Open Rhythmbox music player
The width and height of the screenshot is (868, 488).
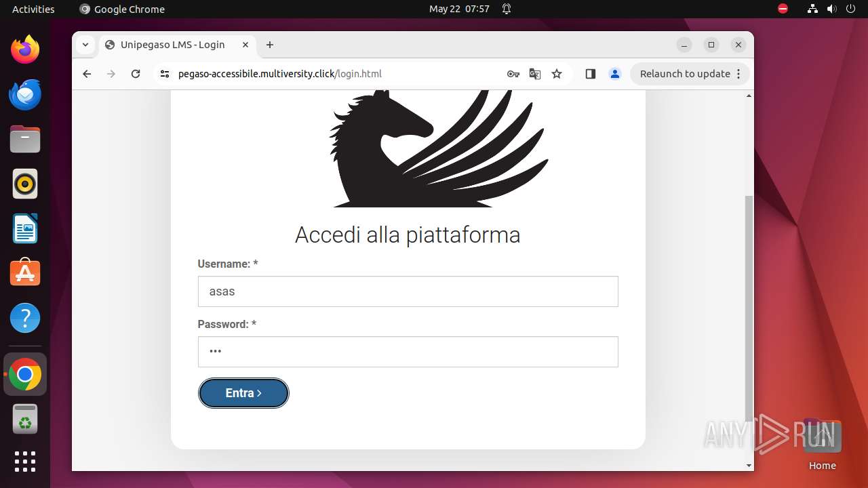[x=25, y=184]
